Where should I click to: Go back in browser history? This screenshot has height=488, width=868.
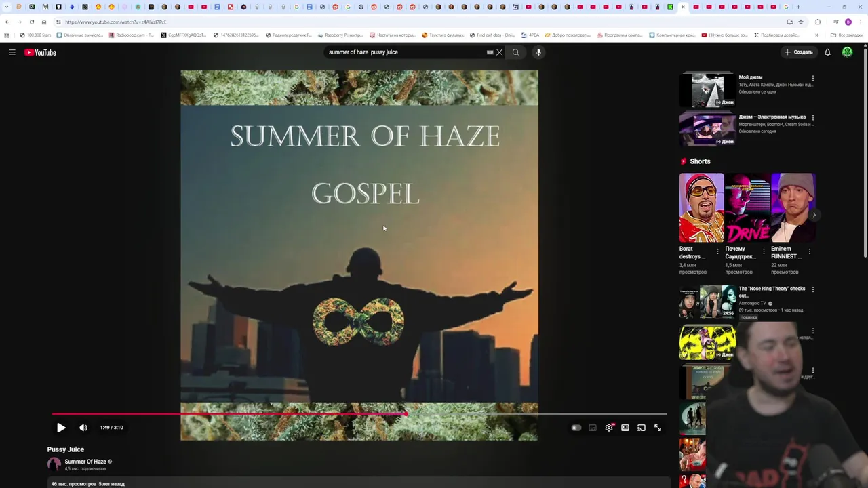coord(7,22)
